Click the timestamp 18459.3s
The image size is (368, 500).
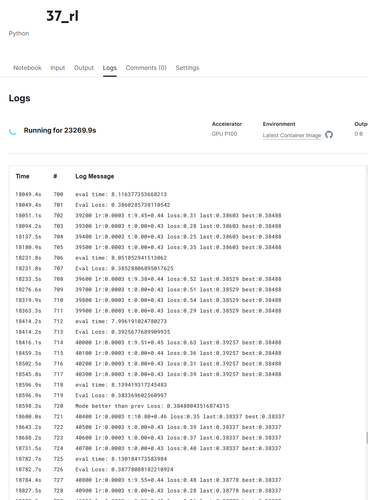(28, 353)
